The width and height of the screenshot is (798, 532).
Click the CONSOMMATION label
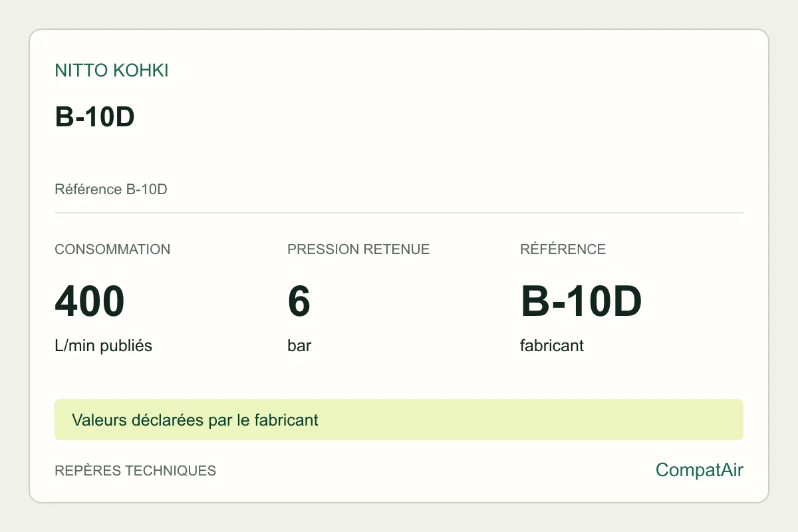(112, 249)
